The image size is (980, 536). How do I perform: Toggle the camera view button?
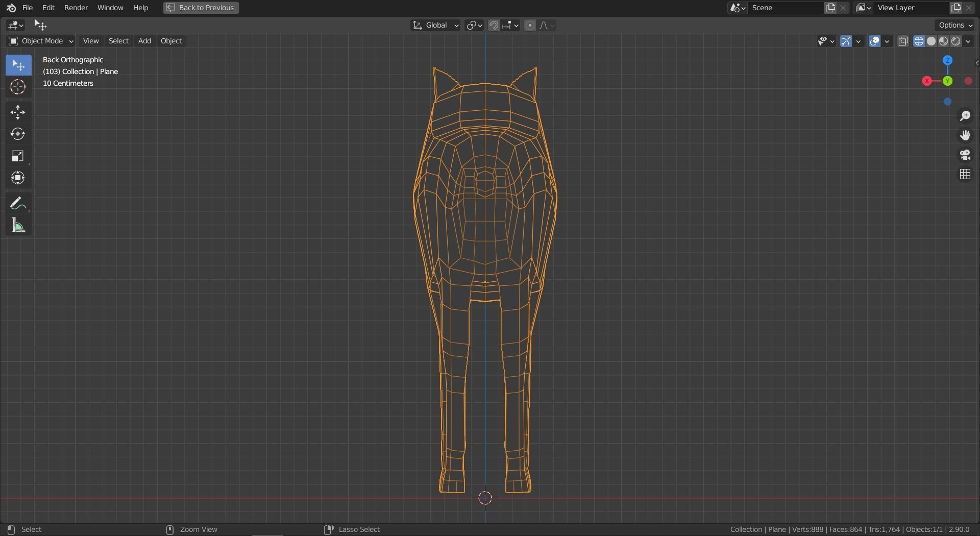965,155
